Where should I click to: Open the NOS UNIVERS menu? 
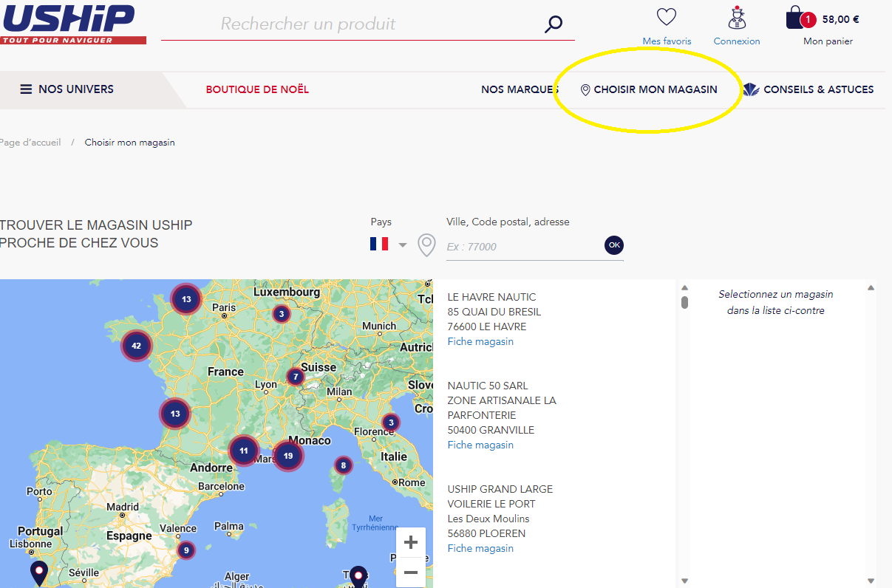(x=67, y=89)
